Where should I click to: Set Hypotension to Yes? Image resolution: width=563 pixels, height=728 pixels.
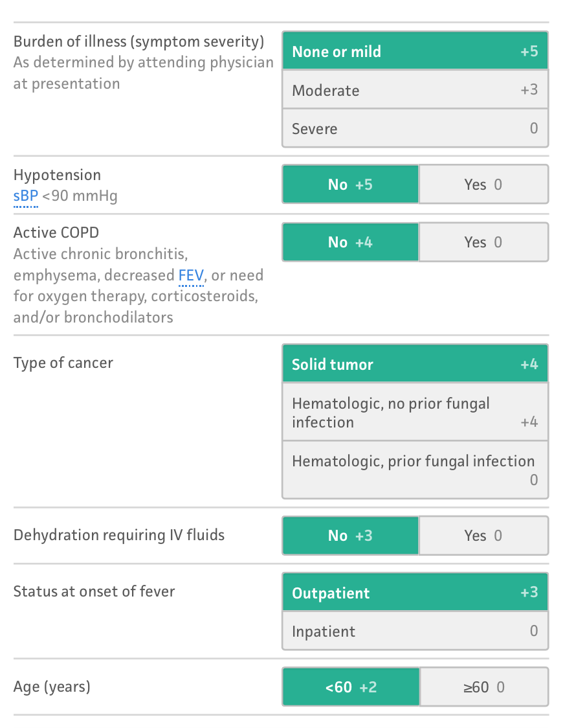(x=483, y=185)
